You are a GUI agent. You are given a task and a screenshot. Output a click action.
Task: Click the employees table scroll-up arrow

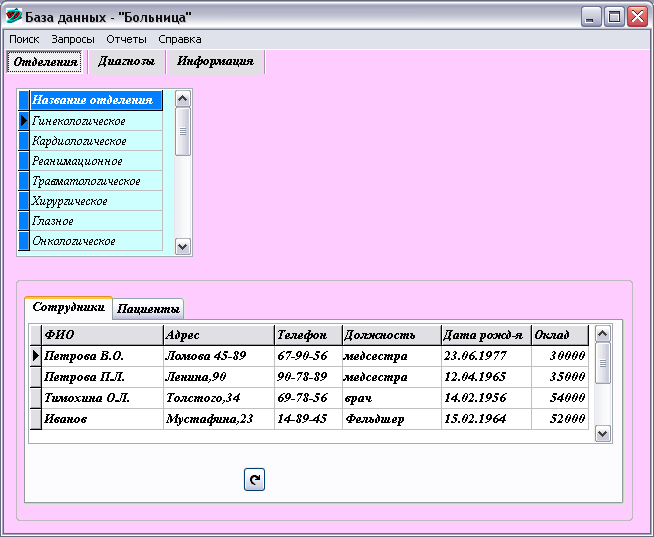point(602,334)
